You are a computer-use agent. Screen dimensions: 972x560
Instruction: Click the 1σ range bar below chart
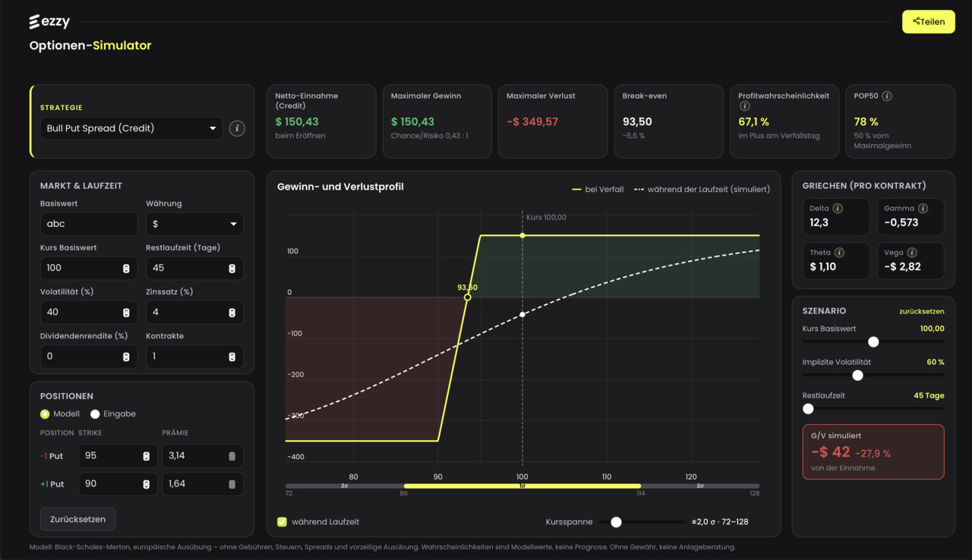[x=522, y=486]
